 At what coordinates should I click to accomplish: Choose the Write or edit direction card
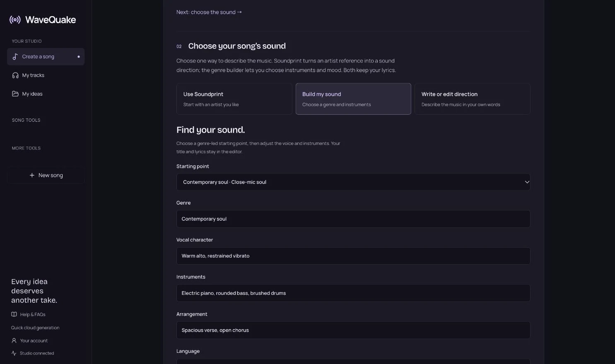tap(473, 99)
